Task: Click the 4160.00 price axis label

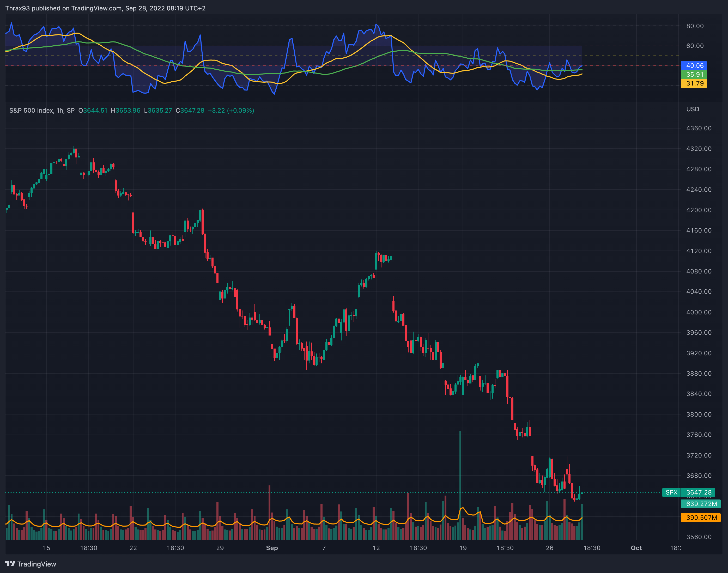Action: 699,230
